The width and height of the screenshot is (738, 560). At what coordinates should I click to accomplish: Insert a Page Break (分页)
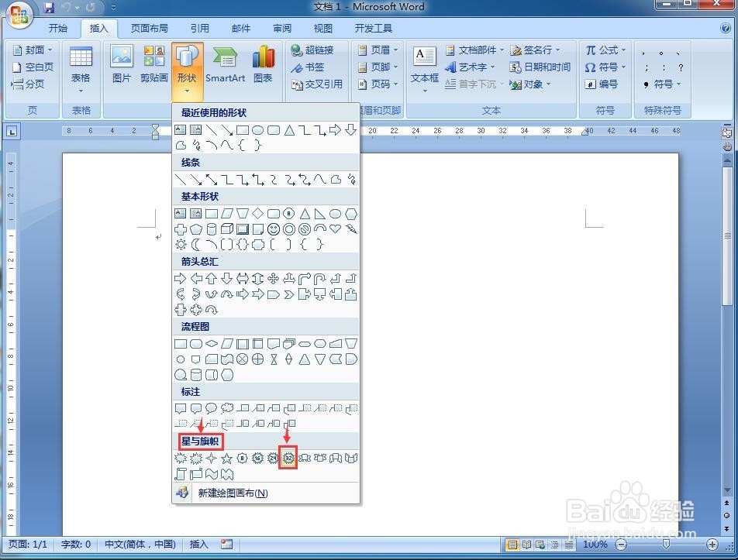[x=28, y=84]
